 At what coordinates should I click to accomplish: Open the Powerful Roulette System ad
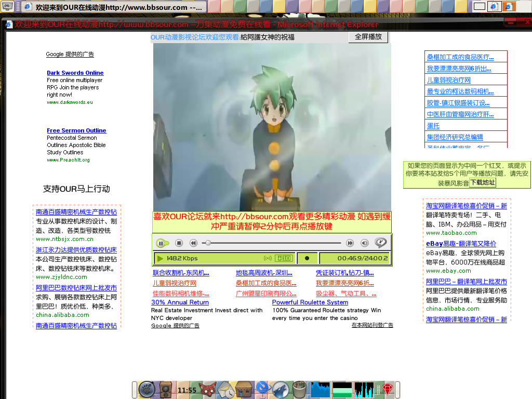(310, 302)
